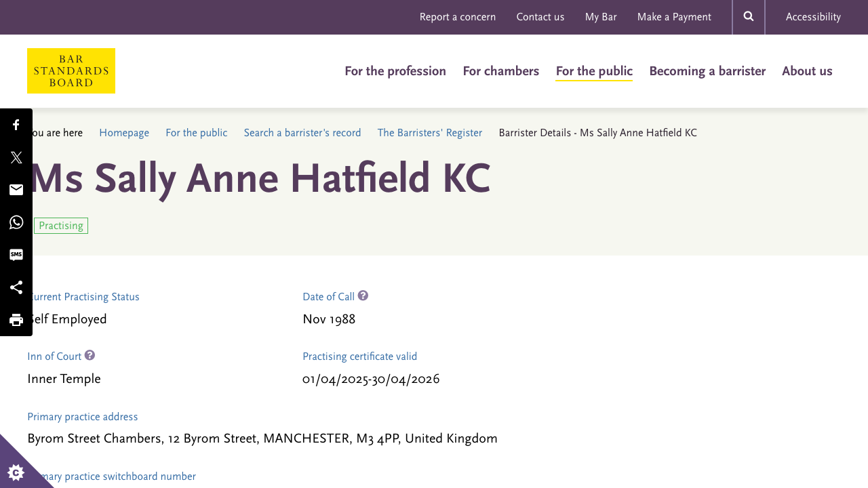868x488 pixels.
Task: Show Date of Call help tooltip
Action: [x=363, y=296]
